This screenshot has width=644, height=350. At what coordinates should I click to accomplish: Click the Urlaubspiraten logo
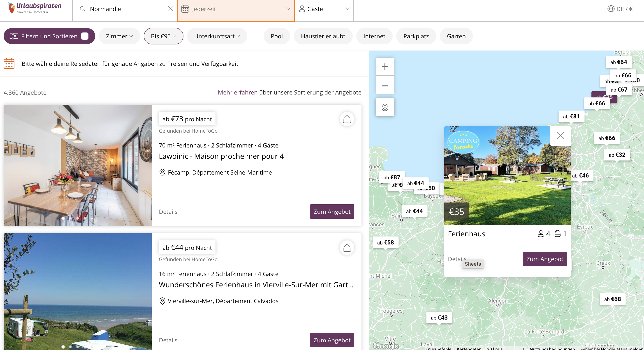[x=35, y=8]
